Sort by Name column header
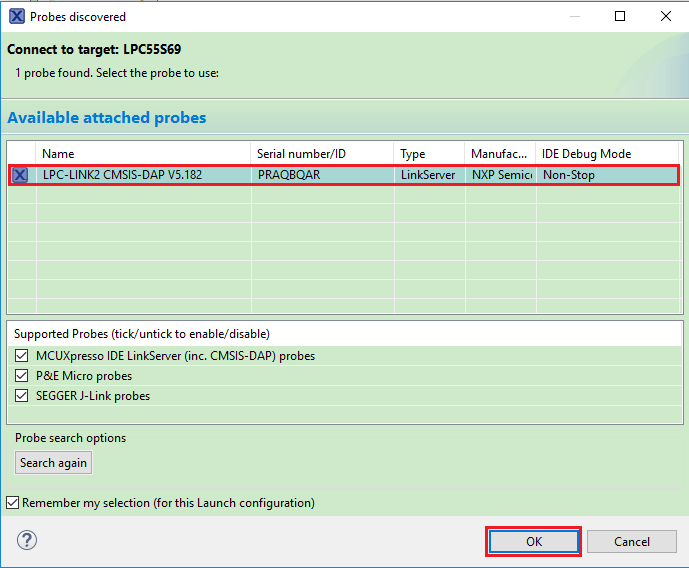 [x=143, y=154]
